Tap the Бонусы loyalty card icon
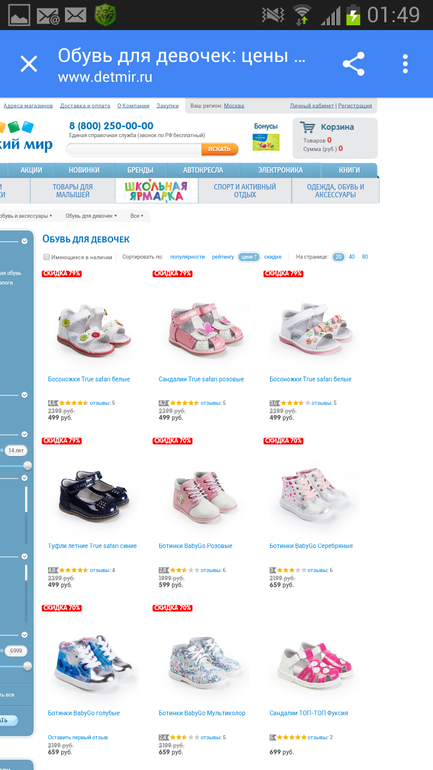Screen dimensions: 433x770 [266, 142]
